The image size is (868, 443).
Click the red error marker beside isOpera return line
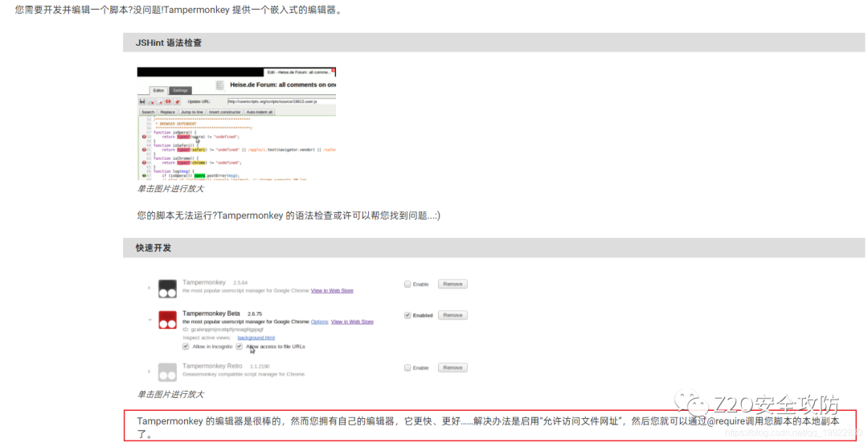coord(144,137)
